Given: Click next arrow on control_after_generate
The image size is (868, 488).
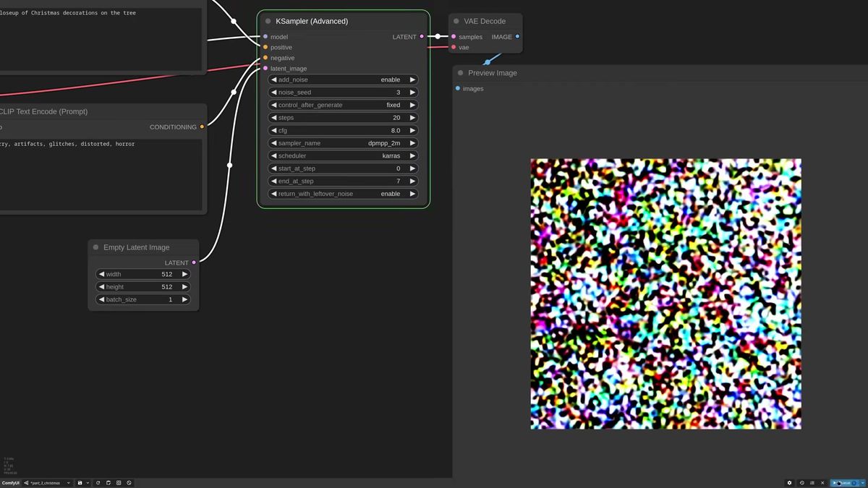Looking at the screenshot, I should 412,105.
